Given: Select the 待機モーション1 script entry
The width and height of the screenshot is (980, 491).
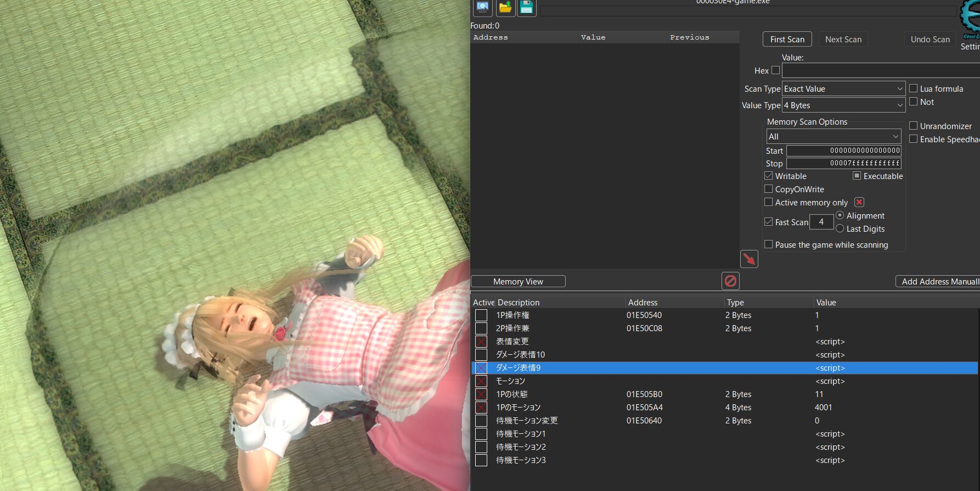Looking at the screenshot, I should [x=521, y=434].
